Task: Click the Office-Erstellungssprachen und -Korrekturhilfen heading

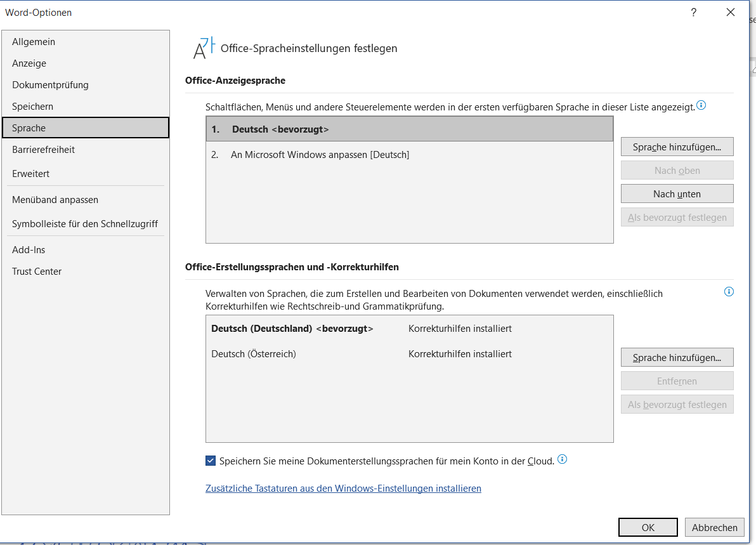Action: coord(292,267)
